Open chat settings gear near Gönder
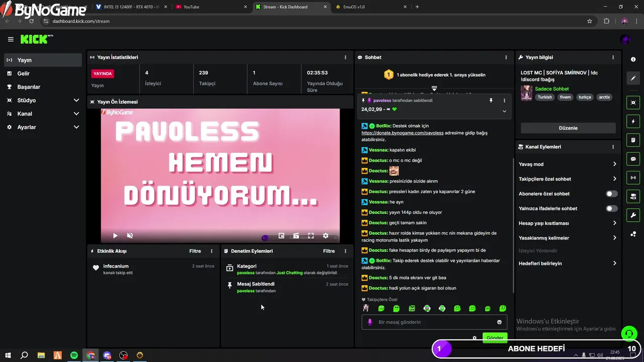 [474, 338]
